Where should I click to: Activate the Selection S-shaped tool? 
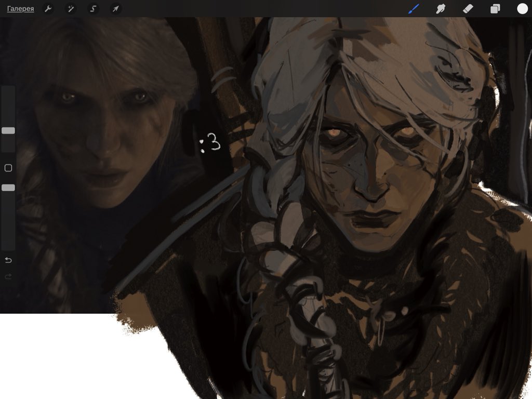click(93, 9)
